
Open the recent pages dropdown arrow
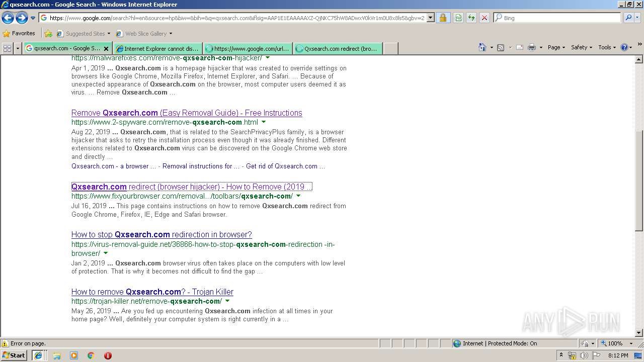click(33, 18)
